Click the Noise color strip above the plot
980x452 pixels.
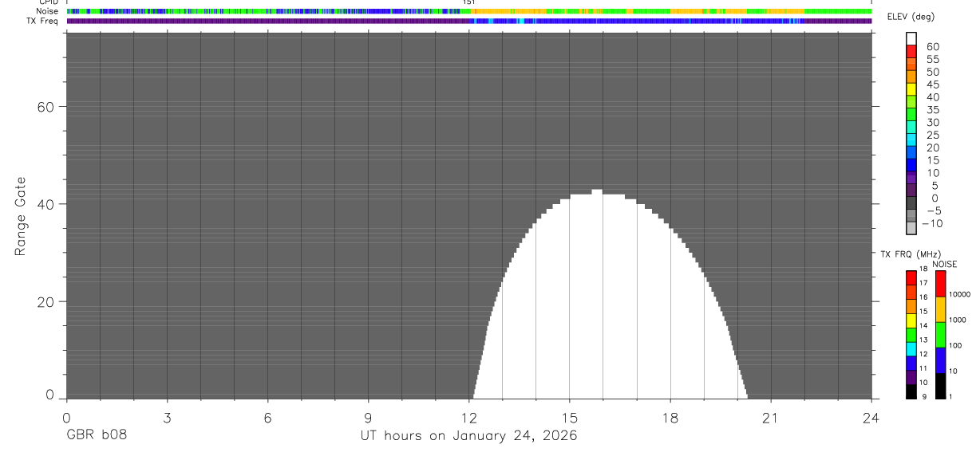click(469, 11)
